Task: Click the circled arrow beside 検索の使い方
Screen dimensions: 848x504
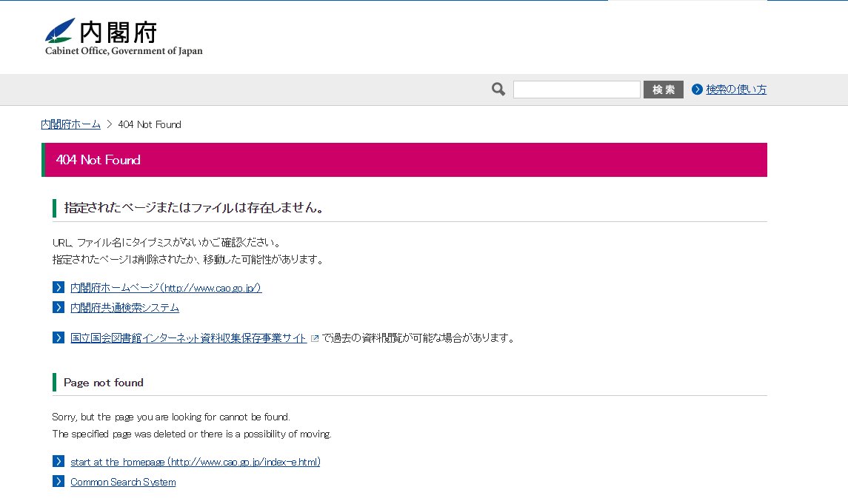Action: click(697, 89)
